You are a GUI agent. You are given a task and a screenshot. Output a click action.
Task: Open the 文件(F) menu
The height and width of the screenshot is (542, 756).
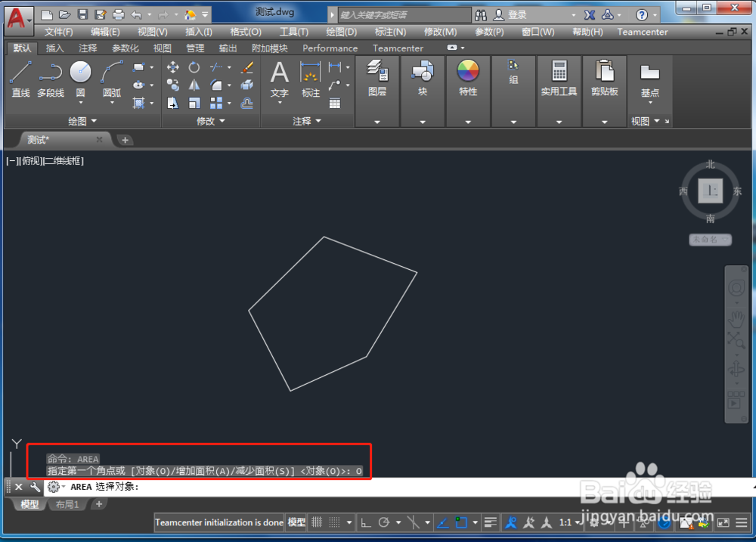(x=58, y=32)
